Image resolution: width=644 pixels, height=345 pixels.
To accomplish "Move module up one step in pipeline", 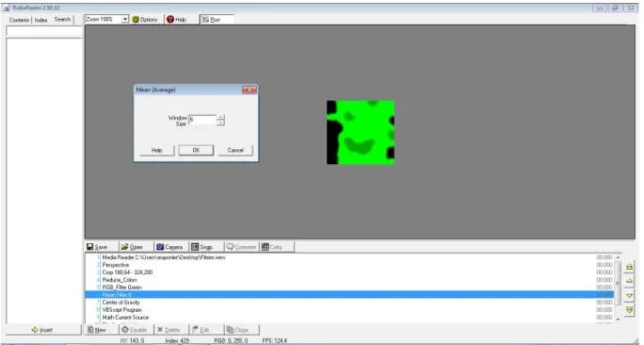I will pyautogui.click(x=629, y=281).
